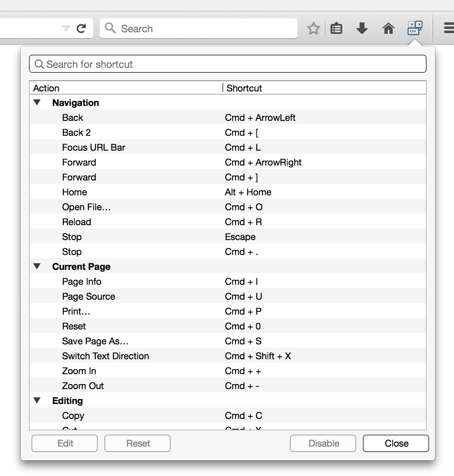
Task: Open the Pocket reading list icon
Action: (336, 28)
